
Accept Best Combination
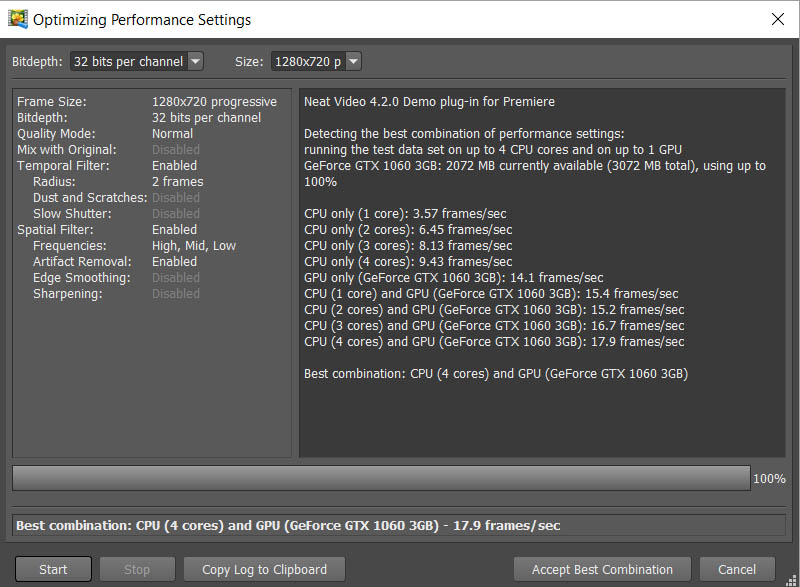click(x=602, y=569)
